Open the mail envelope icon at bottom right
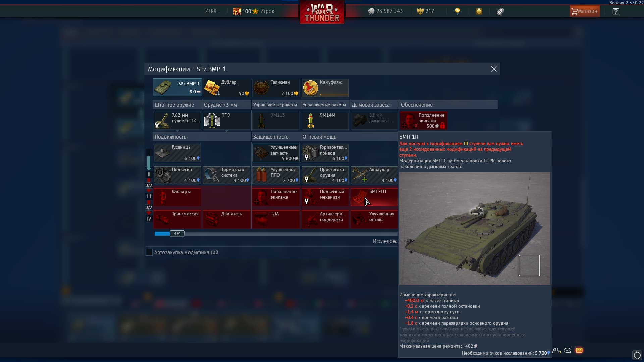Viewport: 644px width, 362px height. [x=579, y=351]
